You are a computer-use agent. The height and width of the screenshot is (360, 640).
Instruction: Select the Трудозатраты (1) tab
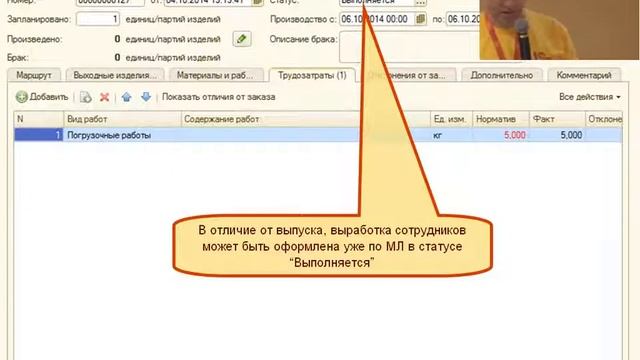click(x=312, y=76)
